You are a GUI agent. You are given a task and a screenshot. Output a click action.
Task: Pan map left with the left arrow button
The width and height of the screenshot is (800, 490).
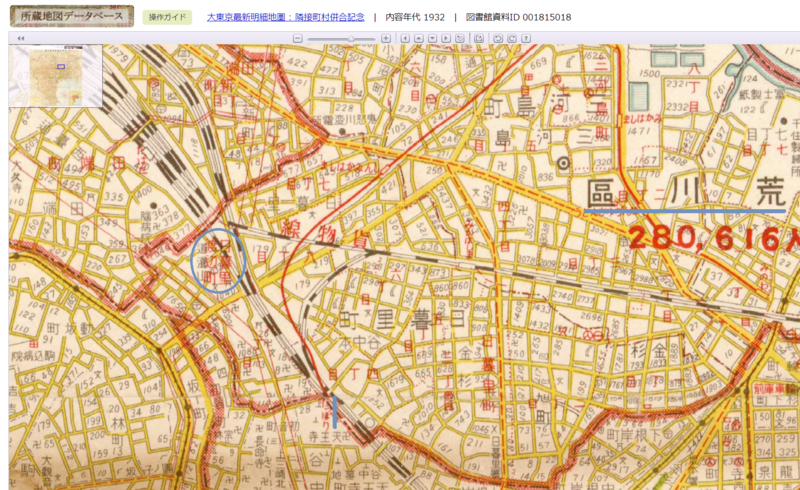405,38
